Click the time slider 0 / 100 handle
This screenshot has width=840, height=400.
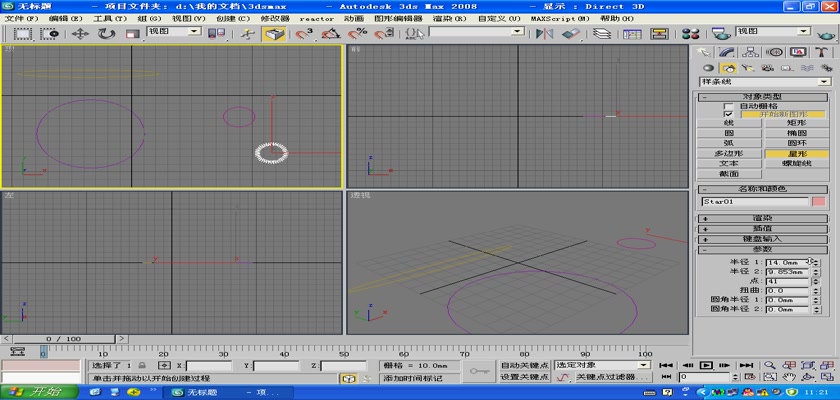click(63, 339)
